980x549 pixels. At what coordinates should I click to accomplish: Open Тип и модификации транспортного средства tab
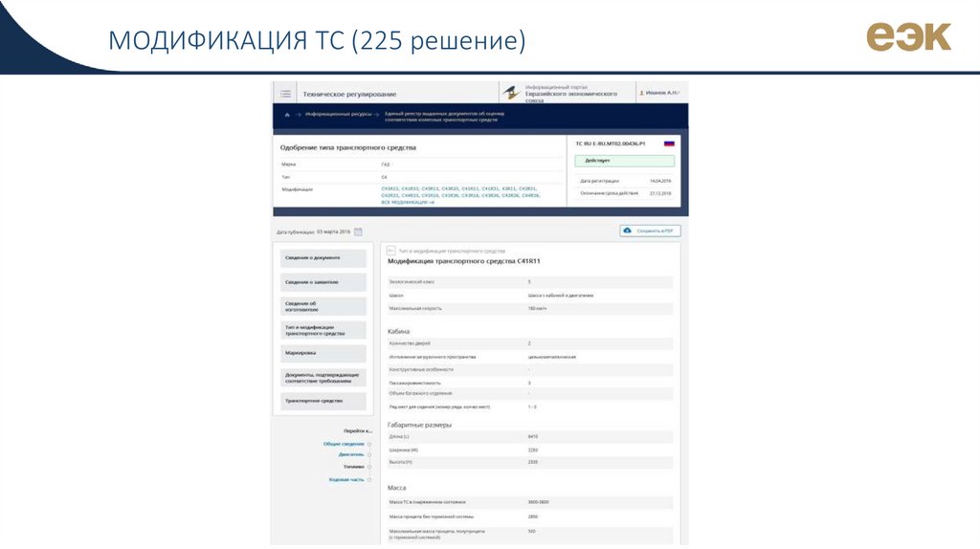coord(323,330)
